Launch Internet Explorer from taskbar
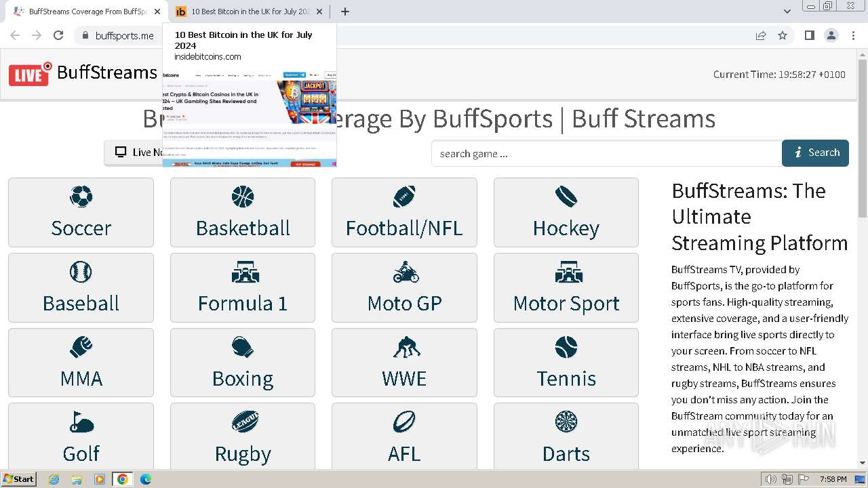868x488 pixels. (x=54, y=479)
